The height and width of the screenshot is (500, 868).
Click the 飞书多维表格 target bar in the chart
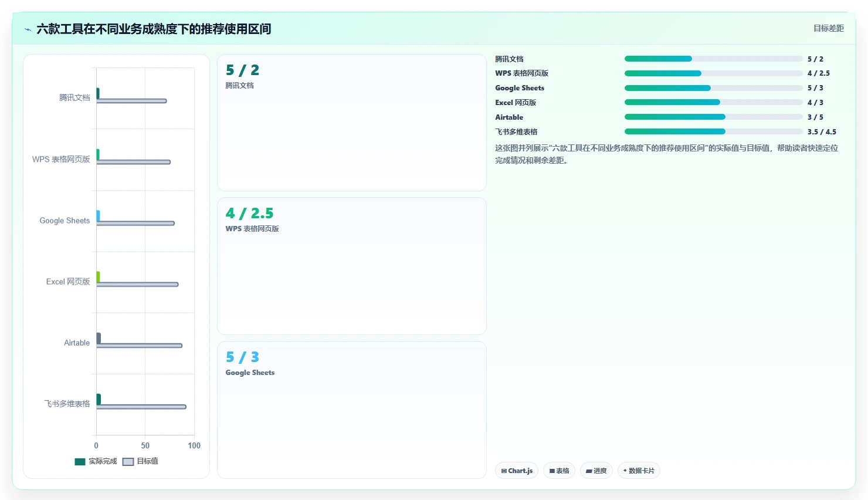pos(141,407)
